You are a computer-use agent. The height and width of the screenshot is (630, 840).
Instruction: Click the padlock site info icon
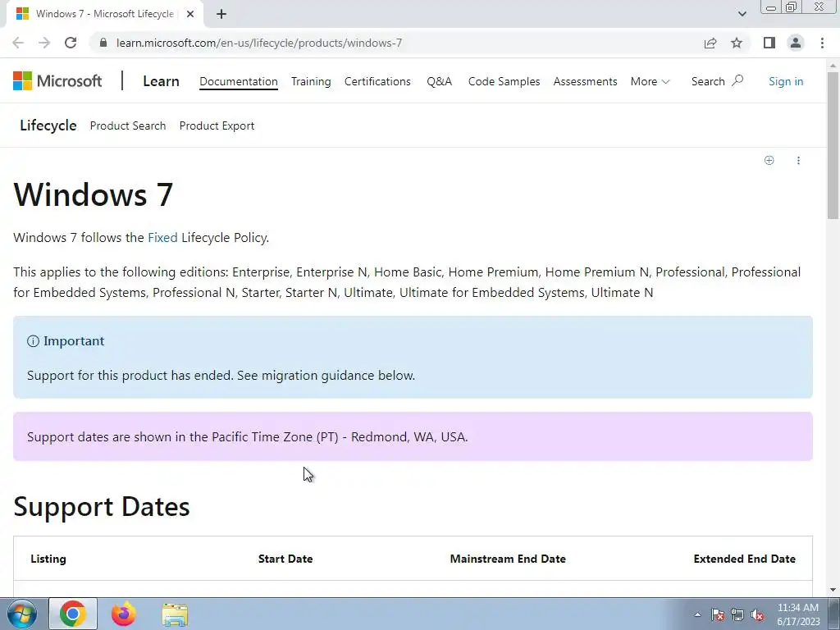(x=103, y=43)
